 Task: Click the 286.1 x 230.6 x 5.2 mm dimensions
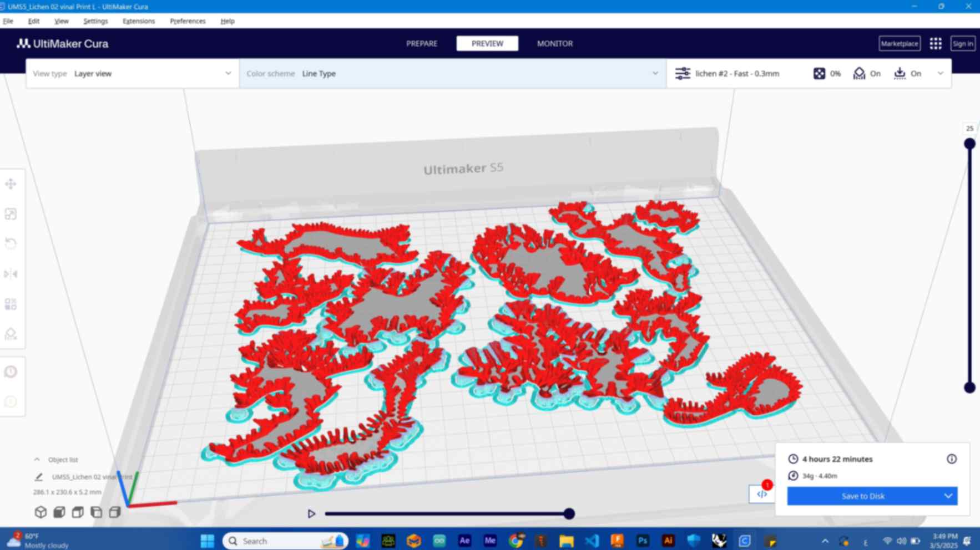click(67, 492)
